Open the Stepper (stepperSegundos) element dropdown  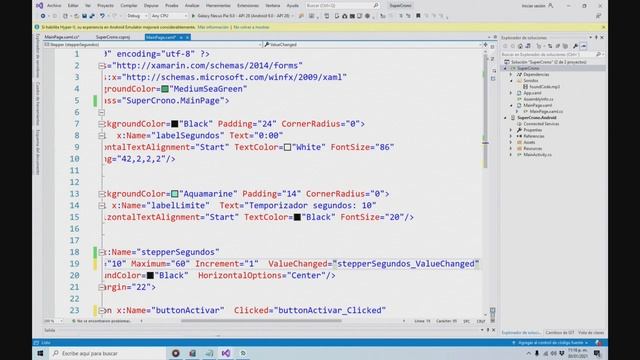152,44
